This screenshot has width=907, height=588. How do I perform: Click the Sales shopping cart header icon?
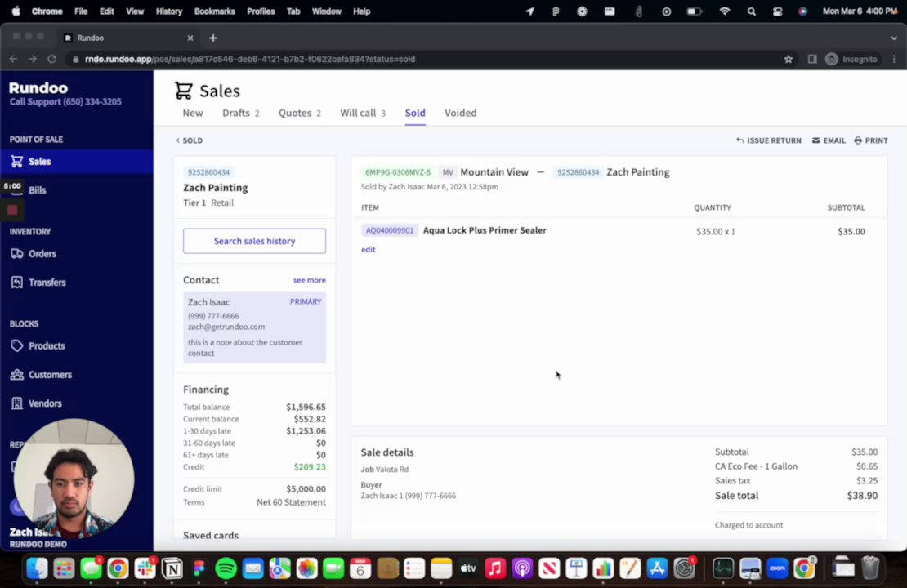(x=183, y=91)
